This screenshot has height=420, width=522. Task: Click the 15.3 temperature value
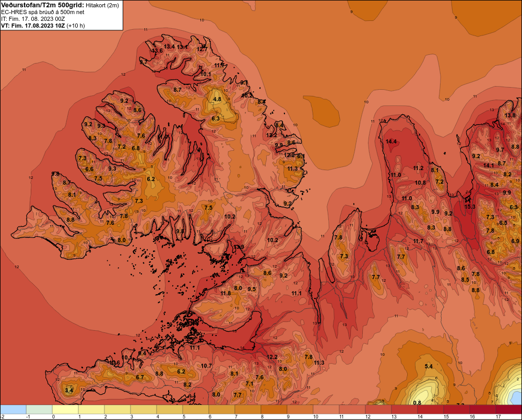pos(470,206)
